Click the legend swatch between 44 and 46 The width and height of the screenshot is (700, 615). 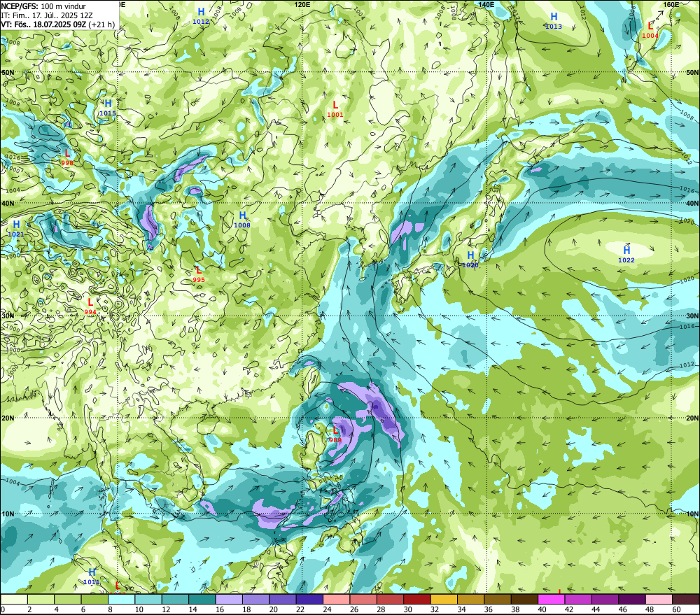605,599
